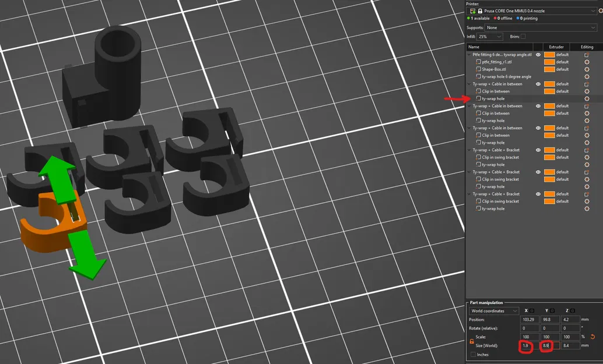Open the Supports dropdown showing None
The image size is (603, 364).
(541, 27)
